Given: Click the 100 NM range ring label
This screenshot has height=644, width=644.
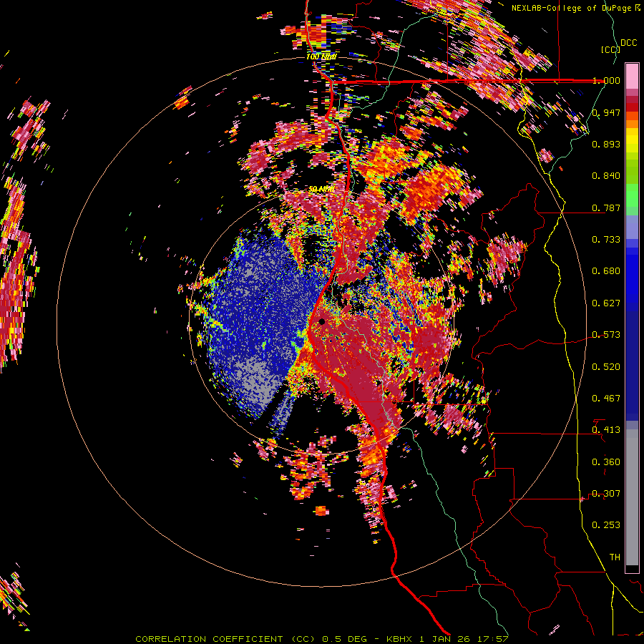Looking at the screenshot, I should click(321, 57).
